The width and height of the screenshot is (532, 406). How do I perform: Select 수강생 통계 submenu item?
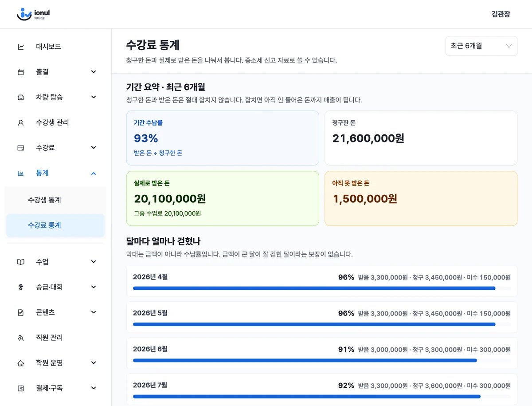coord(55,200)
